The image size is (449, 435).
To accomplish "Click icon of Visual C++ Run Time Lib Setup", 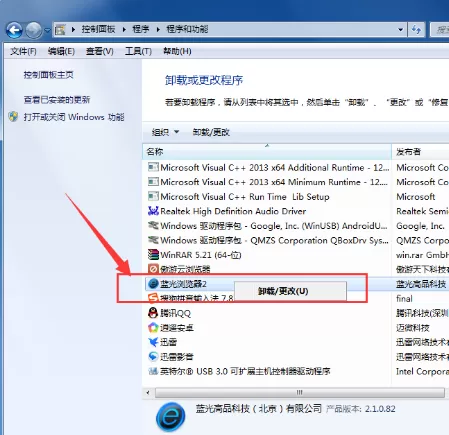I will pos(153,196).
